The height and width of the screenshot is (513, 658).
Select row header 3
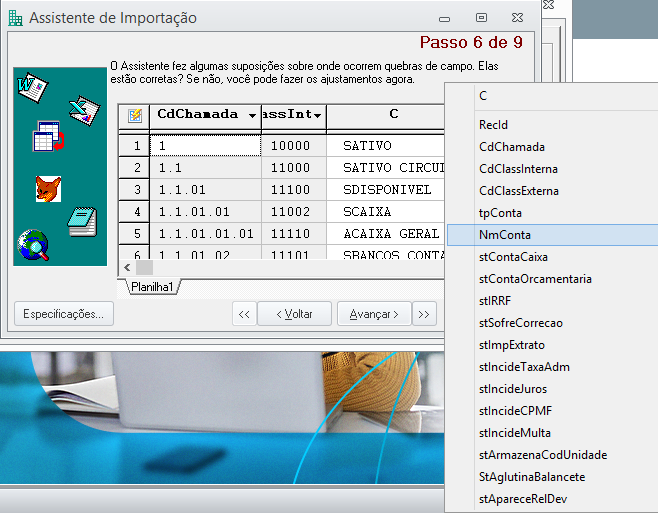pyautogui.click(x=134, y=190)
